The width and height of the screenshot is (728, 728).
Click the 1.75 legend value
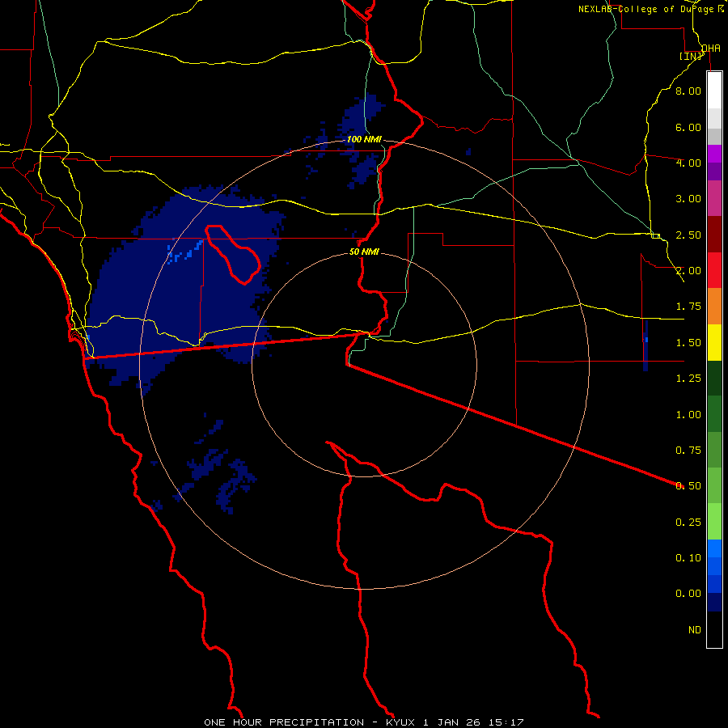tap(688, 307)
